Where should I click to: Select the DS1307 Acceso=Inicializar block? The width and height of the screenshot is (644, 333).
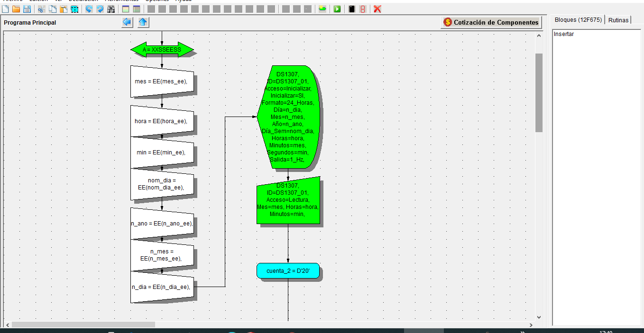pos(288,117)
